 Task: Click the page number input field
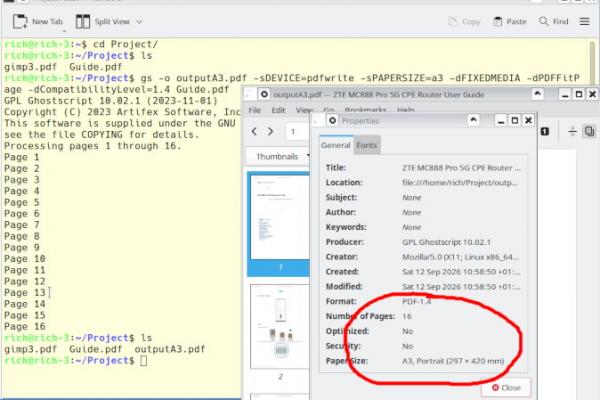pyautogui.click(x=297, y=132)
